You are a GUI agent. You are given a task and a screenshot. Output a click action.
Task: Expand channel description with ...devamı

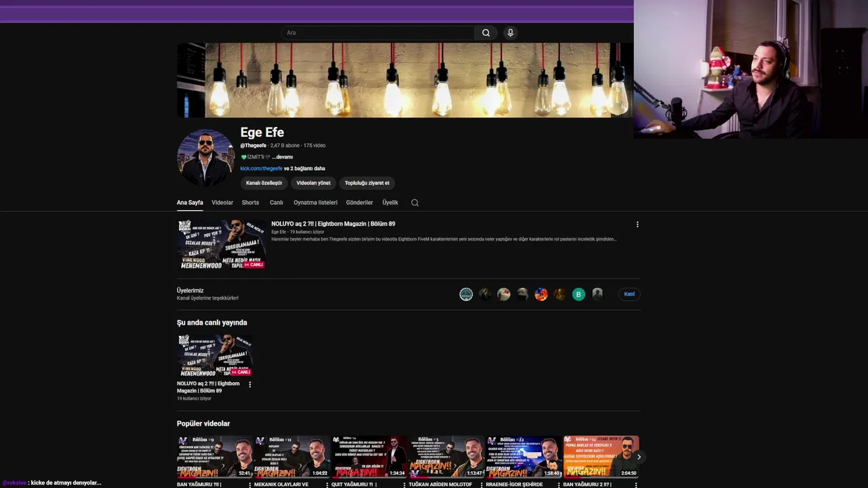(x=282, y=157)
